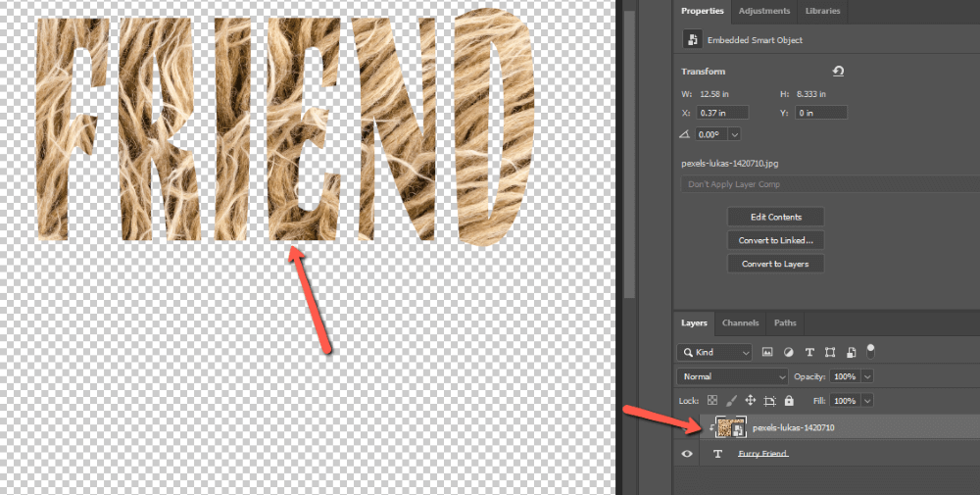This screenshot has height=495, width=980.
Task: Click the X position input field
Action: click(x=721, y=113)
